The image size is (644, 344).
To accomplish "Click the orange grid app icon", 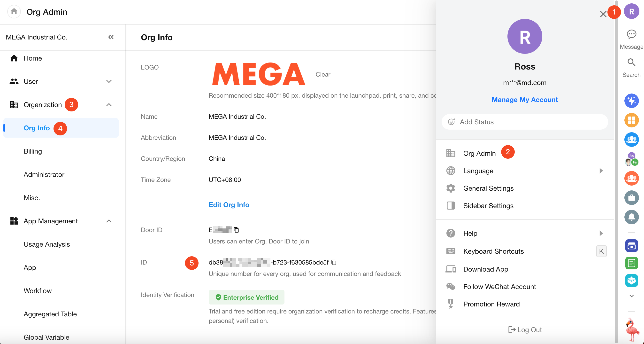I will (x=631, y=120).
